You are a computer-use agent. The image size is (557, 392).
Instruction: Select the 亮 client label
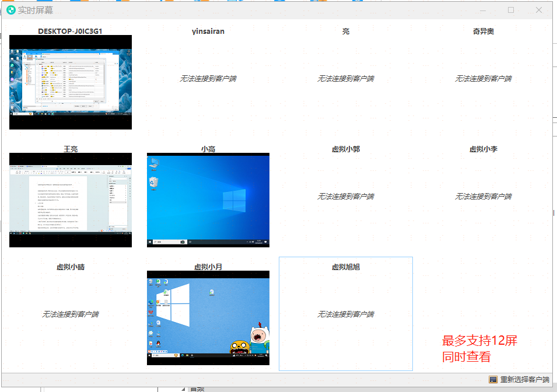[x=346, y=32]
